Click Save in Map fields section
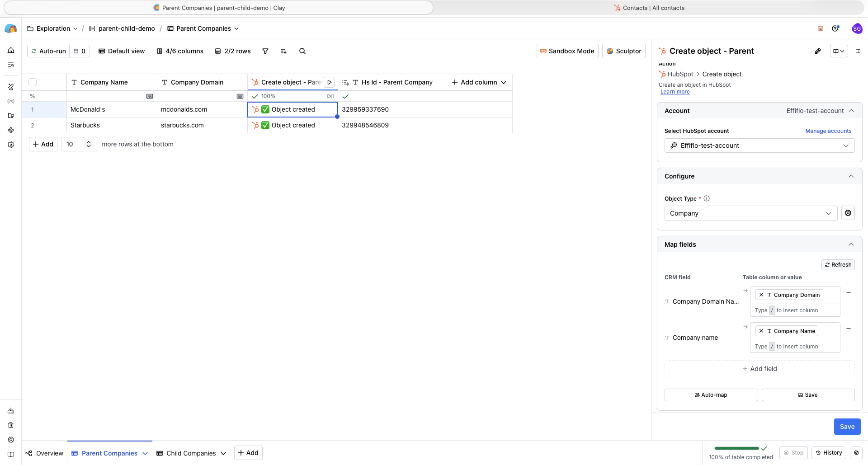This screenshot has width=868, height=465. click(x=808, y=395)
